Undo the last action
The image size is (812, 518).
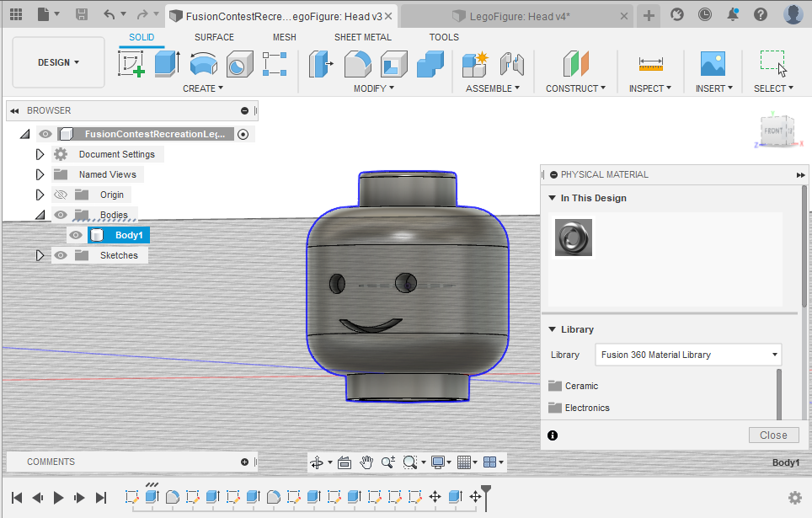tap(109, 14)
